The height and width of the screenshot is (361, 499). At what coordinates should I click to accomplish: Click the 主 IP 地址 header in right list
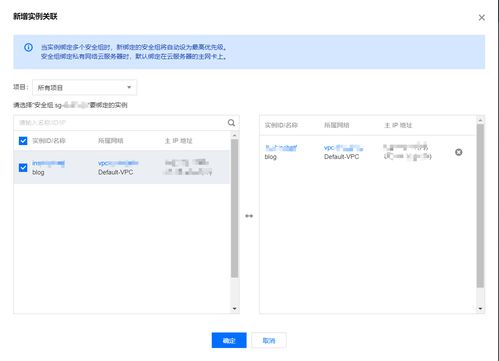[x=398, y=125]
